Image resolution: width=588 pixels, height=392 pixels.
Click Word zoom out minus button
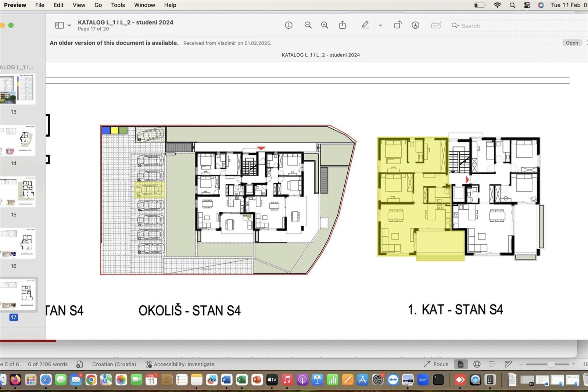[521, 364]
